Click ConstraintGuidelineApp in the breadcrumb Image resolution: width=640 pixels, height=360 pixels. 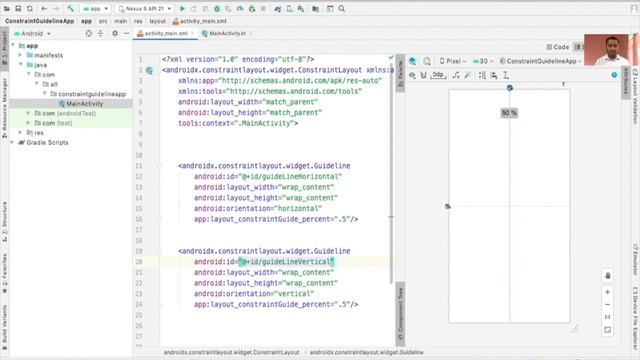pos(40,21)
